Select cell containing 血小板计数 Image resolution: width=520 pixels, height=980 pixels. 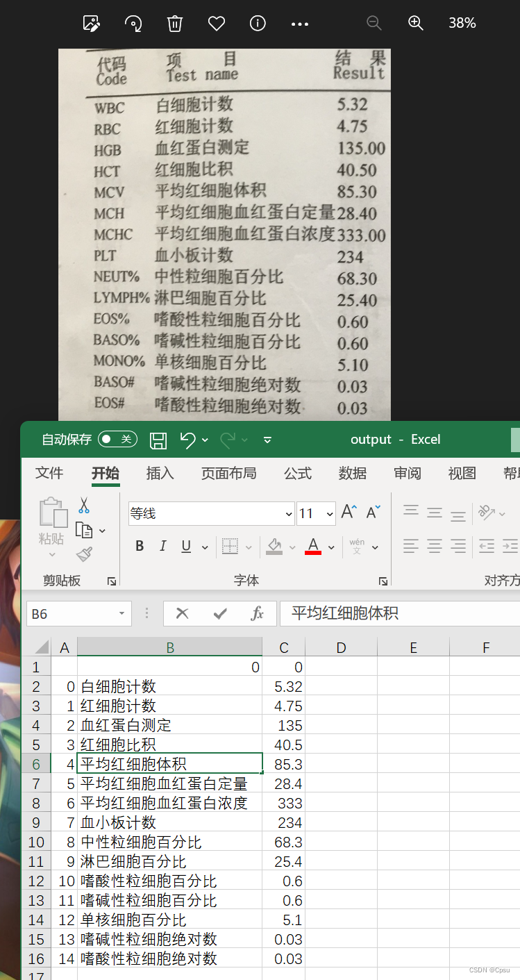pyautogui.click(x=170, y=822)
